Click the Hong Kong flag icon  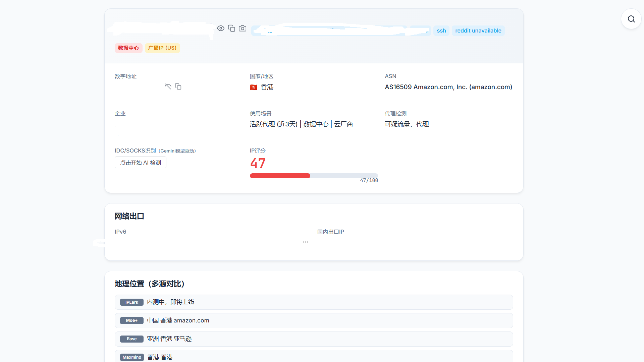[254, 87]
